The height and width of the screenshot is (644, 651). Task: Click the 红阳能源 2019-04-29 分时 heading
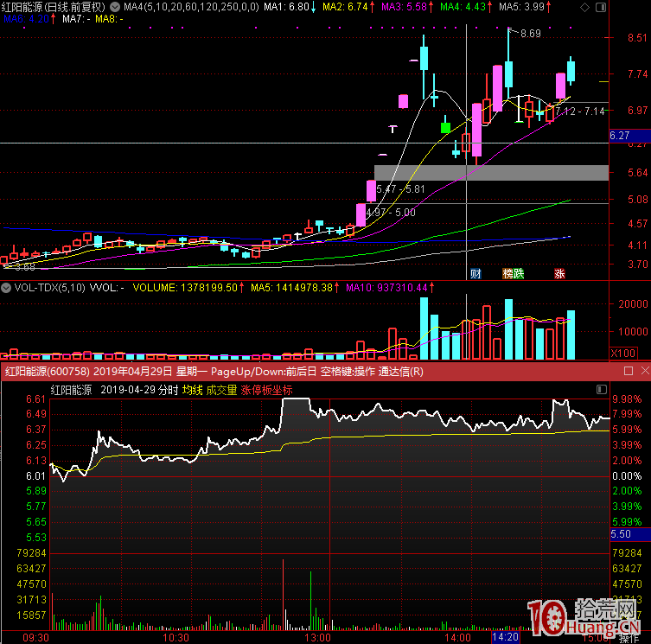[x=114, y=390]
